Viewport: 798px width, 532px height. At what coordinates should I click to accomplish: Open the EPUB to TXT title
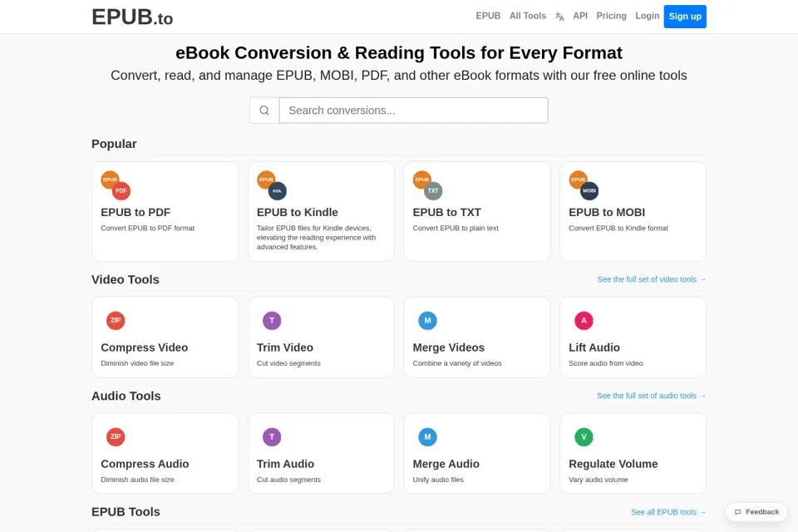pyautogui.click(x=447, y=212)
